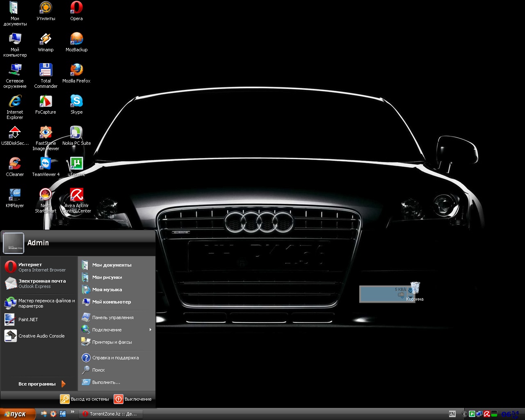
Task: Select the FsCapture desktop icon
Action: click(46, 105)
